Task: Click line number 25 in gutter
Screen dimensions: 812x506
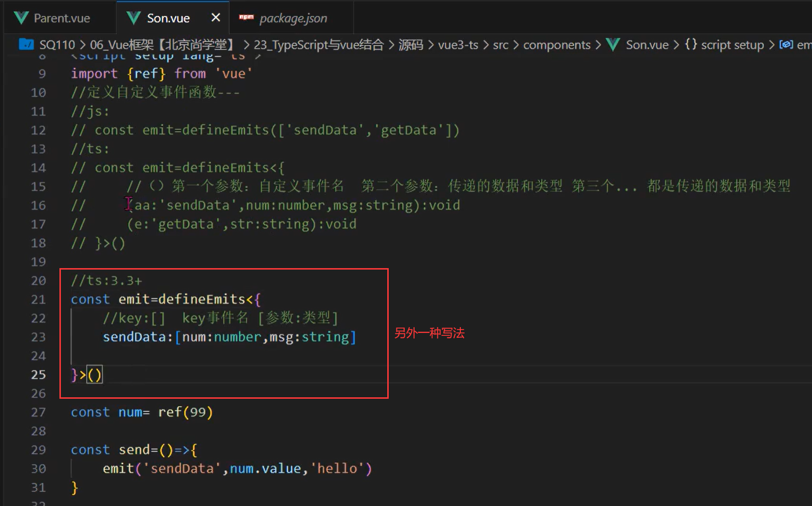Action: click(x=38, y=374)
